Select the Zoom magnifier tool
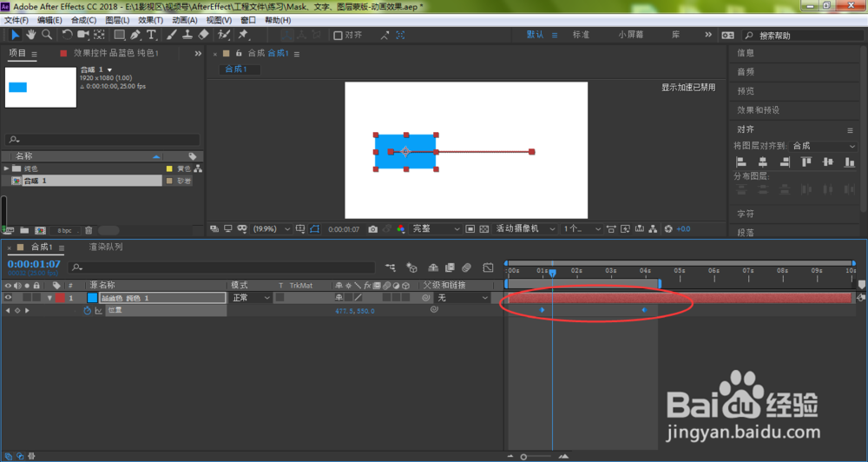 pos(47,35)
